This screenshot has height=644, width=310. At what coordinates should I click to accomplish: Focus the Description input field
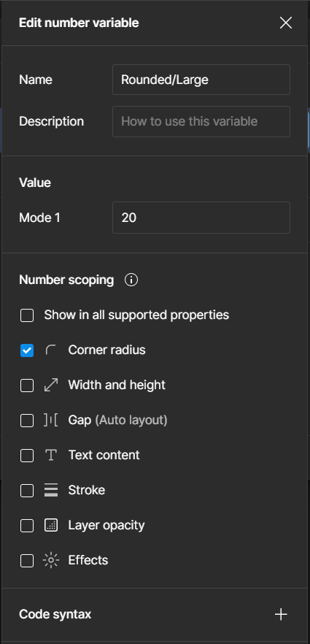click(x=201, y=121)
